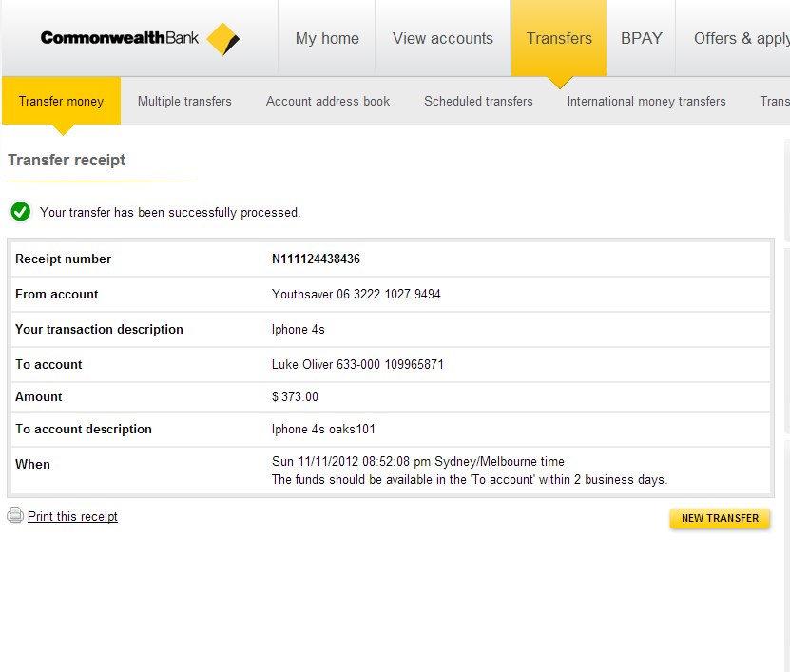The width and height of the screenshot is (790, 672).
Task: Click the printer icon beside Print this receipt
Action: [15, 515]
